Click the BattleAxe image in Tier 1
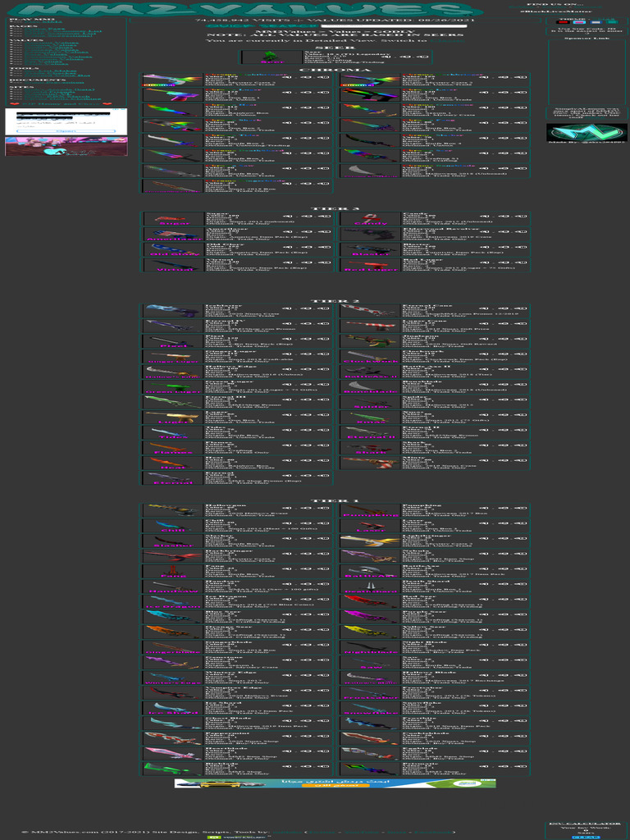The height and width of the screenshot is (840, 630). (x=370, y=572)
